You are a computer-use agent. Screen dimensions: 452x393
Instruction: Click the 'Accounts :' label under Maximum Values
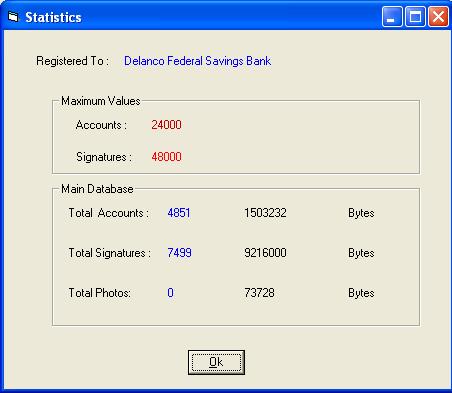pyautogui.click(x=101, y=125)
